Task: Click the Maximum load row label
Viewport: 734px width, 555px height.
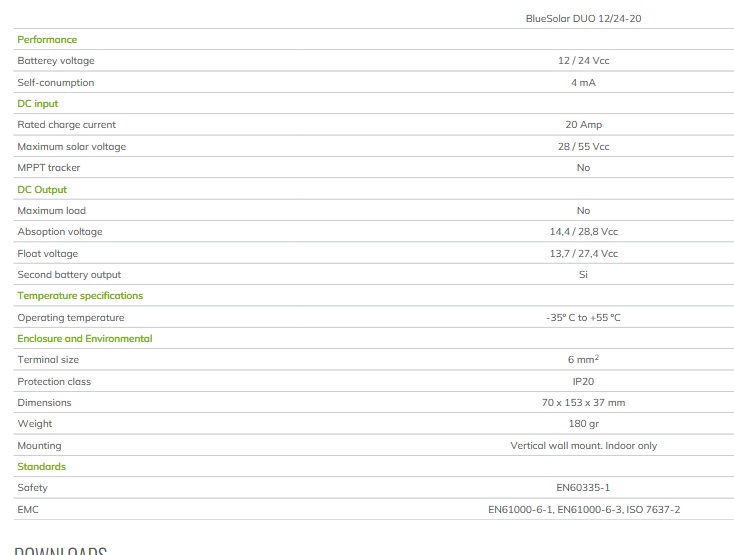Action: (x=52, y=211)
